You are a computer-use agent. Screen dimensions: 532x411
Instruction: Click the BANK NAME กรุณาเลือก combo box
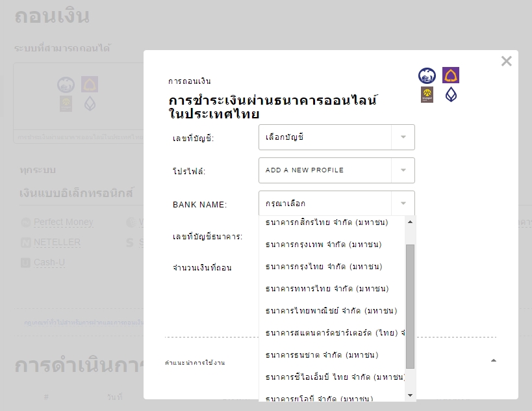336,203
